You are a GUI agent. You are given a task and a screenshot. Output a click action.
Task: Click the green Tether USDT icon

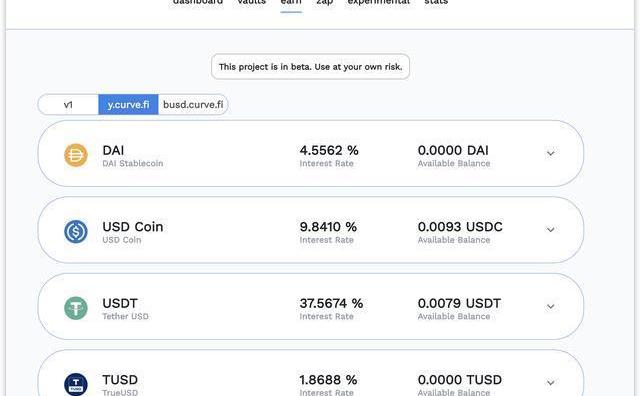click(x=76, y=308)
